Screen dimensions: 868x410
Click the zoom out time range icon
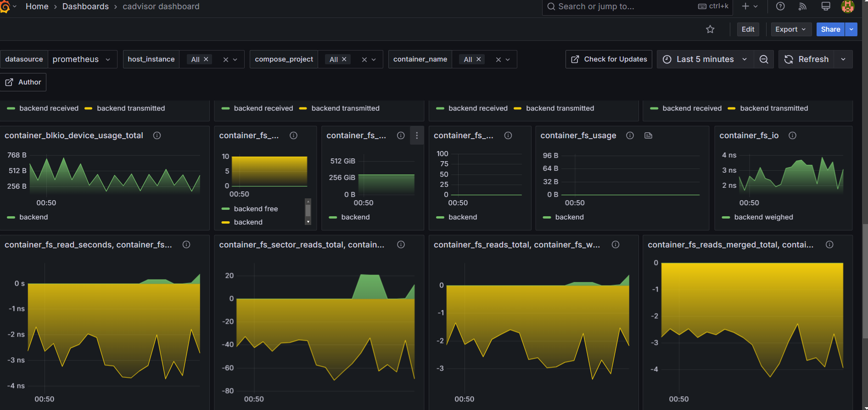[x=764, y=59]
